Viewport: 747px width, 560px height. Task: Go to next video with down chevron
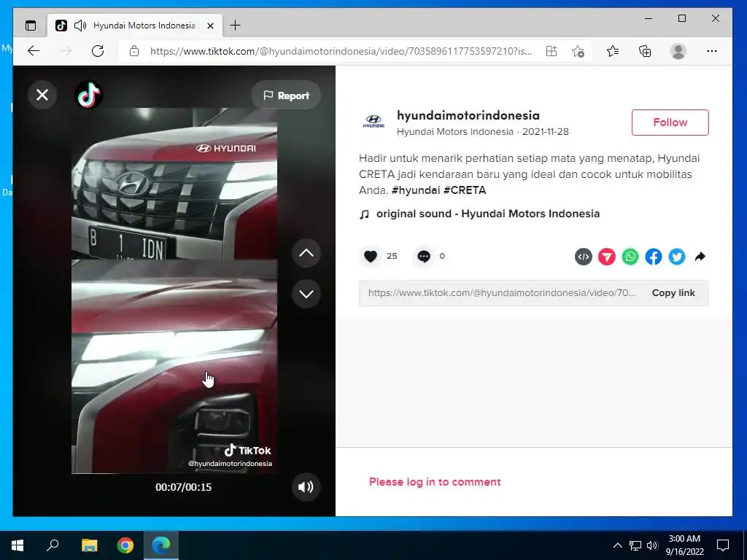click(x=306, y=294)
